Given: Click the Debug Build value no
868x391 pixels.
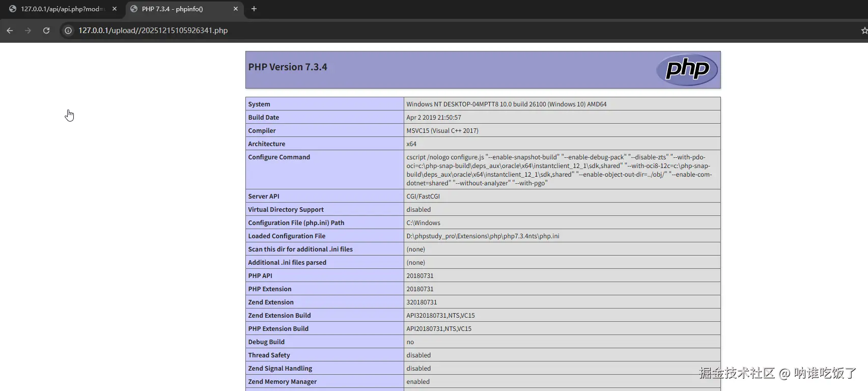Looking at the screenshot, I should 410,342.
